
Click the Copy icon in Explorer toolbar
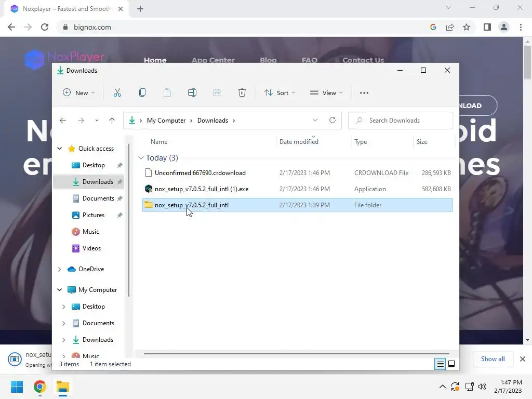[x=142, y=92]
